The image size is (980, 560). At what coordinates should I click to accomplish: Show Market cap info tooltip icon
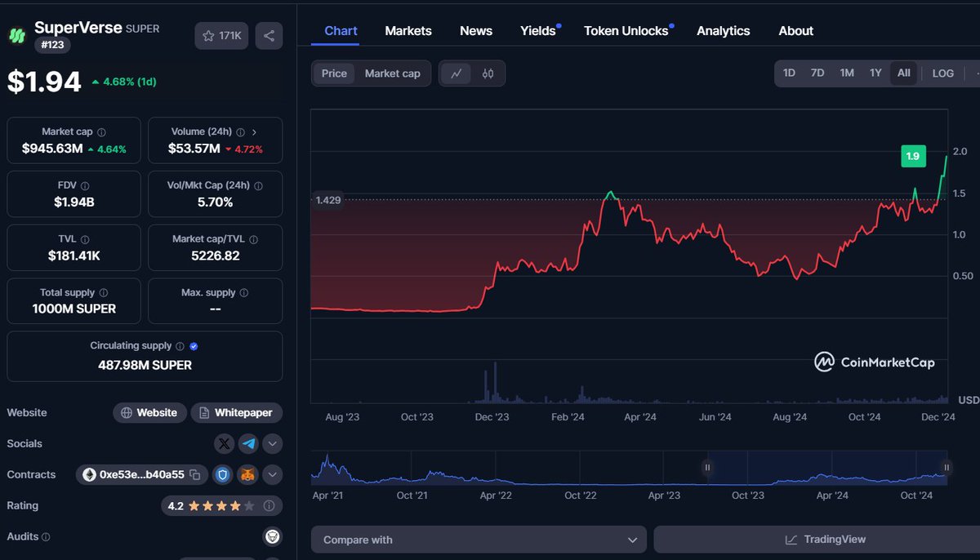coord(101,132)
